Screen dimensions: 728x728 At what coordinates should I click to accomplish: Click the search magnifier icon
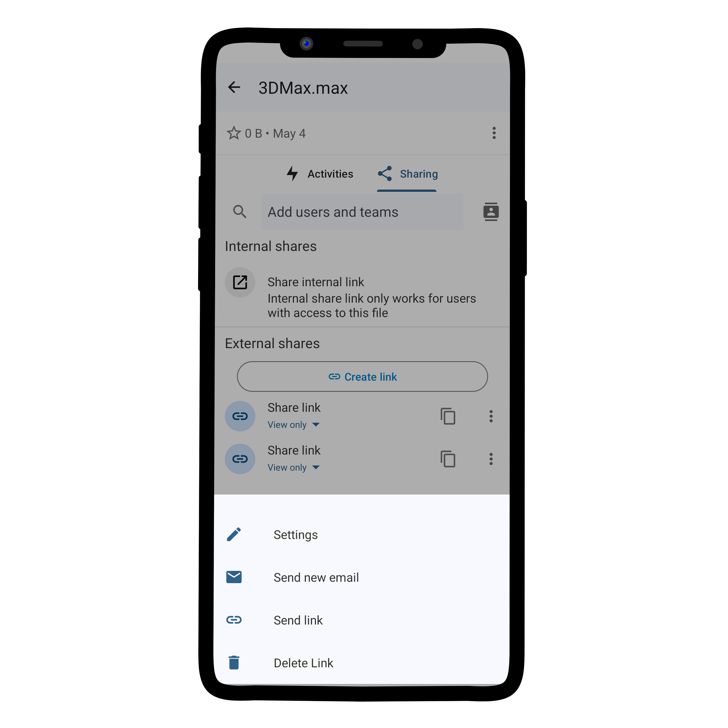point(240,212)
